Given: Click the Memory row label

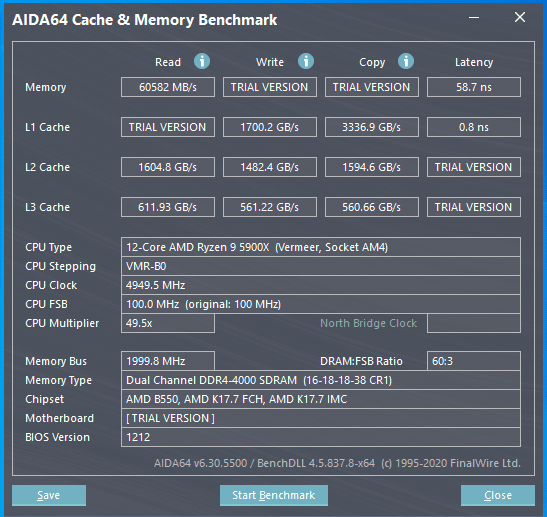Looking at the screenshot, I should coord(46,87).
